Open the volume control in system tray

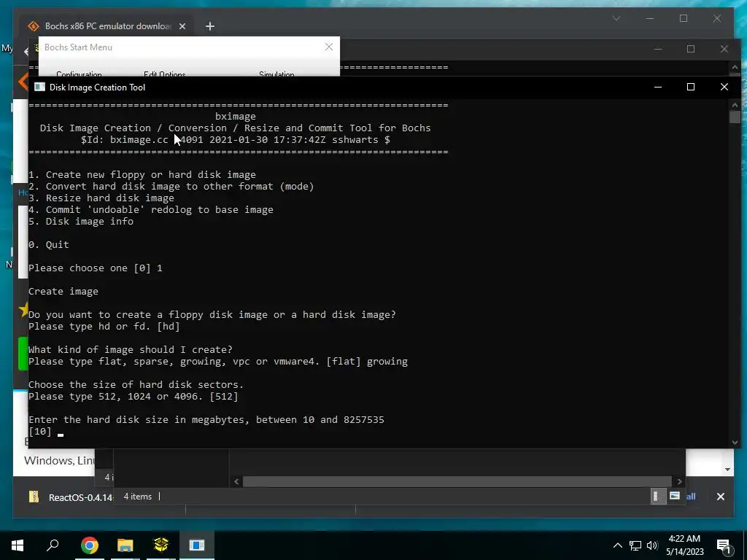click(x=652, y=545)
